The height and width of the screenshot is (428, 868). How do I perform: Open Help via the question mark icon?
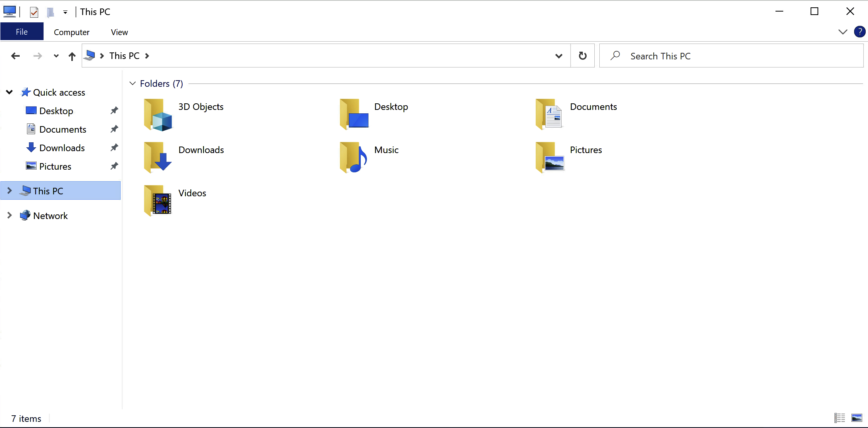pyautogui.click(x=860, y=32)
